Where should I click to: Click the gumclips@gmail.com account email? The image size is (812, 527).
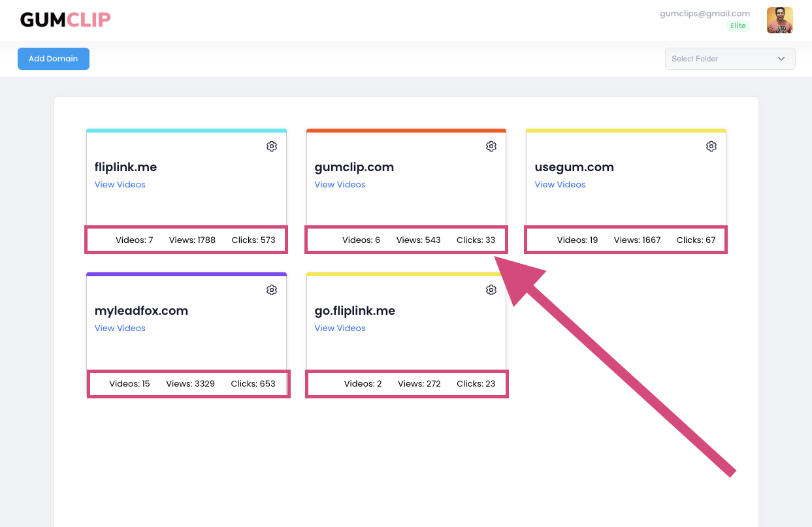[x=705, y=14]
